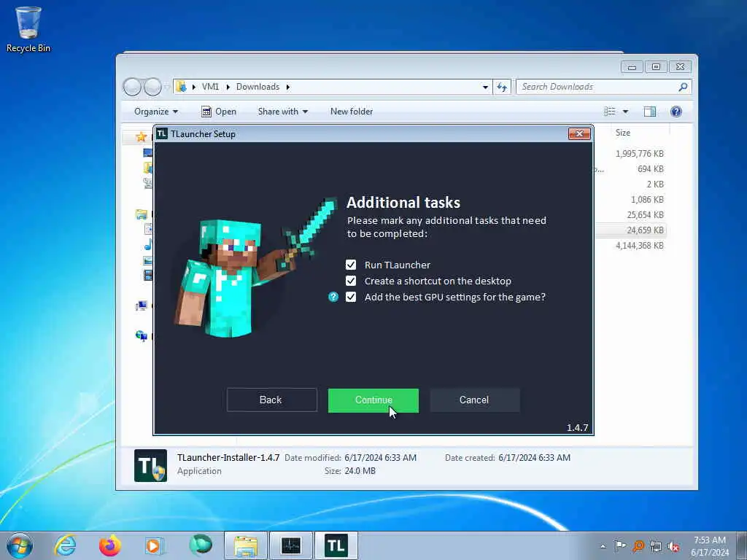Click Action Center flag tray icon
Image resolution: width=747 pixels, height=560 pixels.
(620, 545)
